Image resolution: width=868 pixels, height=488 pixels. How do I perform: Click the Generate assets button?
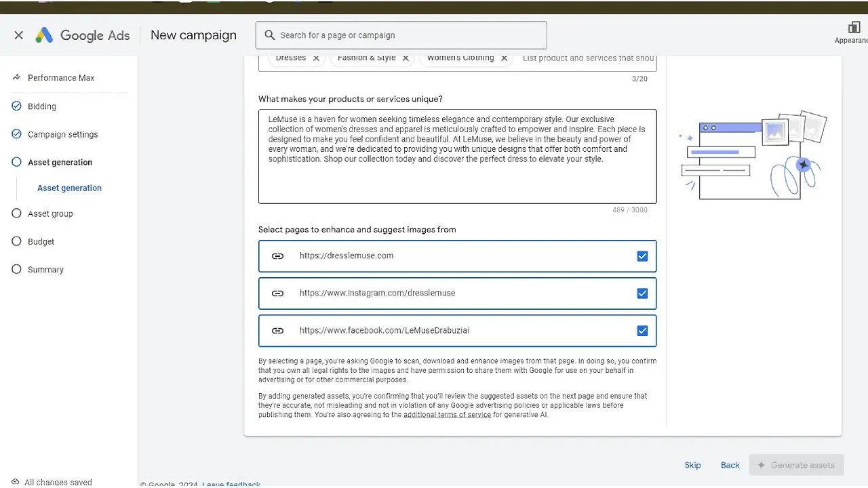(x=796, y=465)
